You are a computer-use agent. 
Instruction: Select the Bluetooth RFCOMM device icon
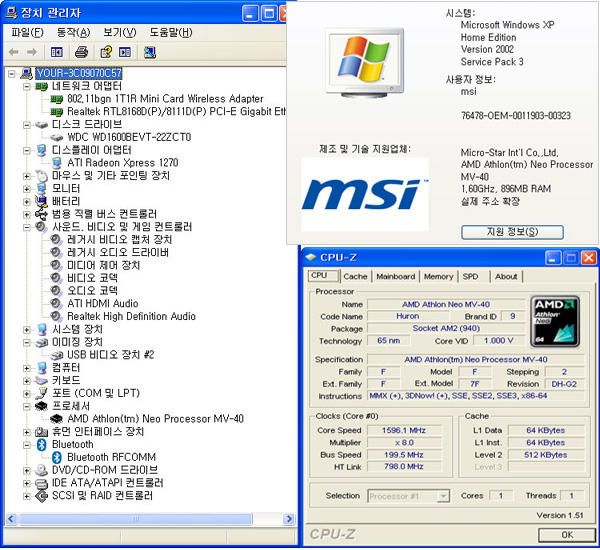(x=57, y=457)
